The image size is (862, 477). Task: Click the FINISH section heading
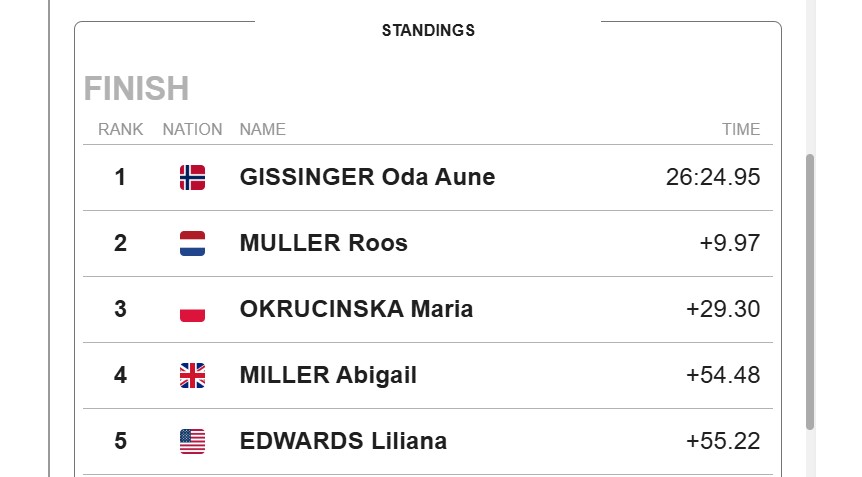point(136,88)
